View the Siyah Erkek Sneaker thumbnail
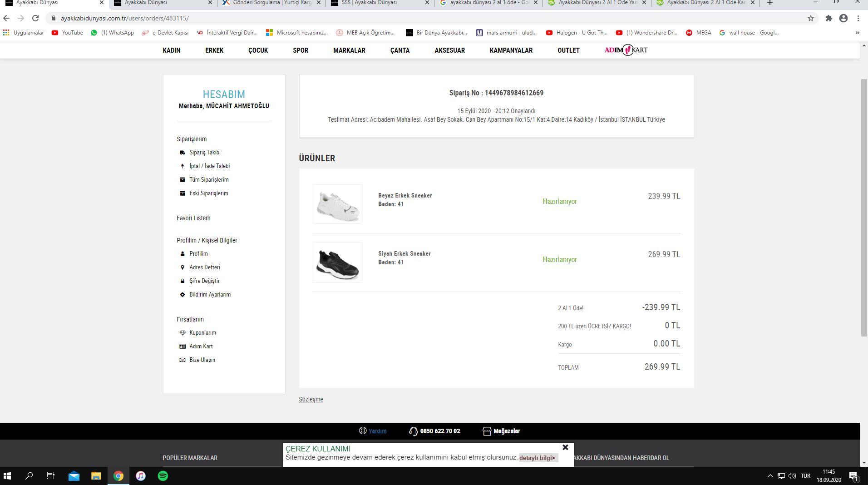Viewport: 868px width, 485px height. (x=337, y=262)
